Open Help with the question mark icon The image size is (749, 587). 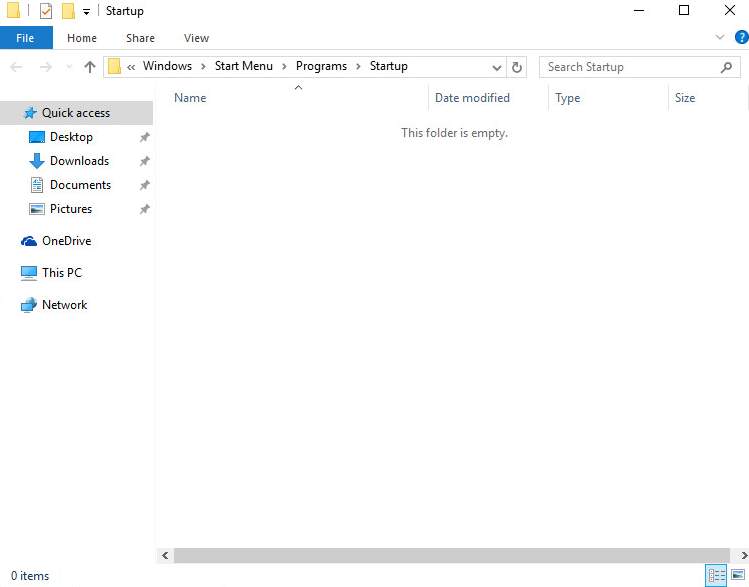742,37
